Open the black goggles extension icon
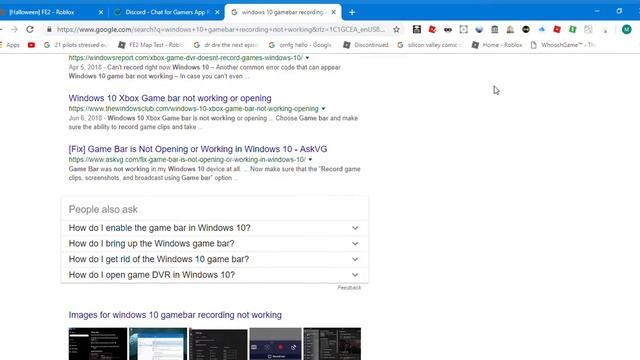This screenshot has height=360, width=640. pos(448,29)
